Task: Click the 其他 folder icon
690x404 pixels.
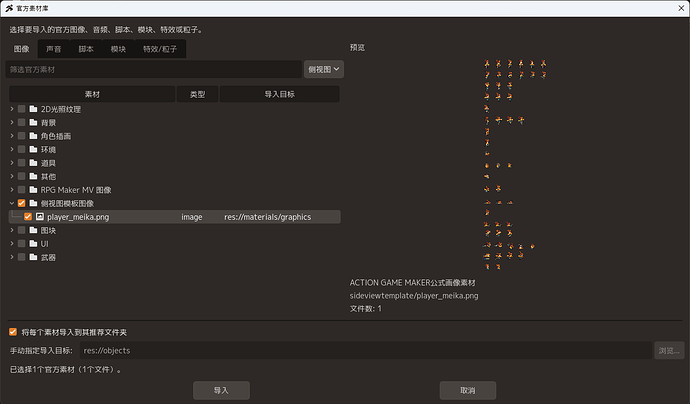Action: (x=33, y=176)
